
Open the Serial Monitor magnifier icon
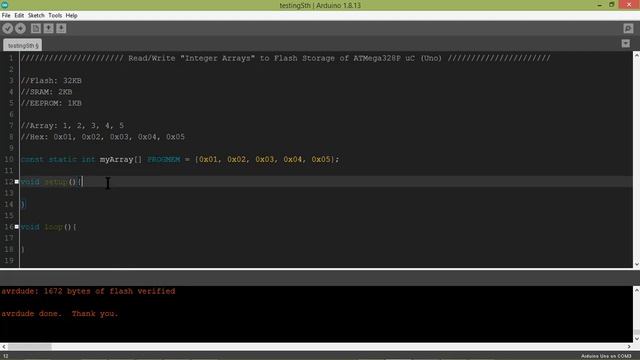pos(628,28)
